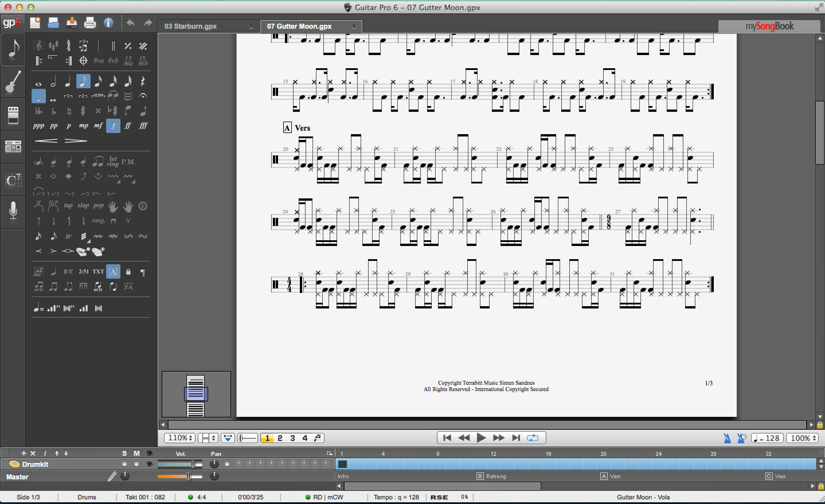The image size is (825, 504).
Task: Adjust the Drumkit volume slider
Action: coord(180,464)
